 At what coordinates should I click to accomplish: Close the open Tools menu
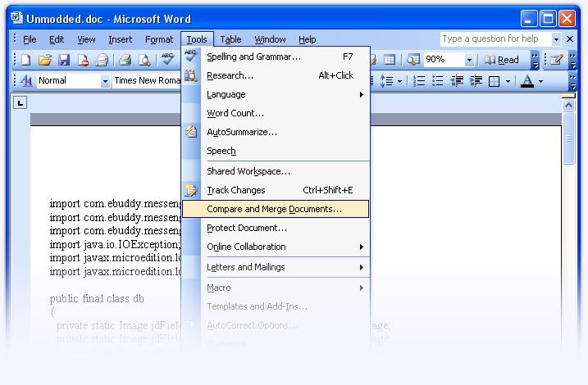click(x=197, y=39)
